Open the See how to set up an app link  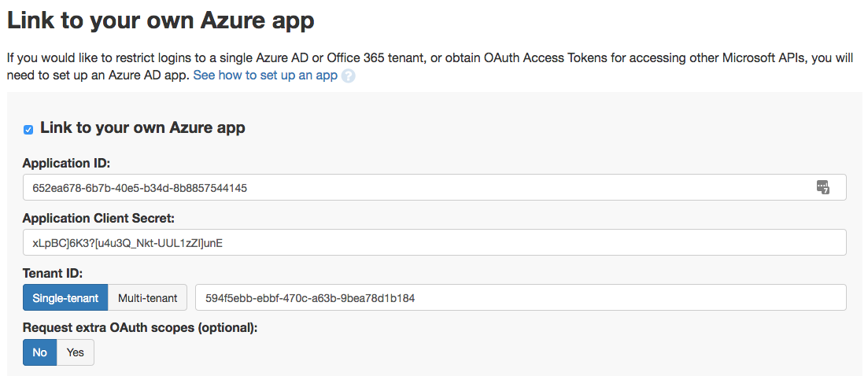coord(265,76)
